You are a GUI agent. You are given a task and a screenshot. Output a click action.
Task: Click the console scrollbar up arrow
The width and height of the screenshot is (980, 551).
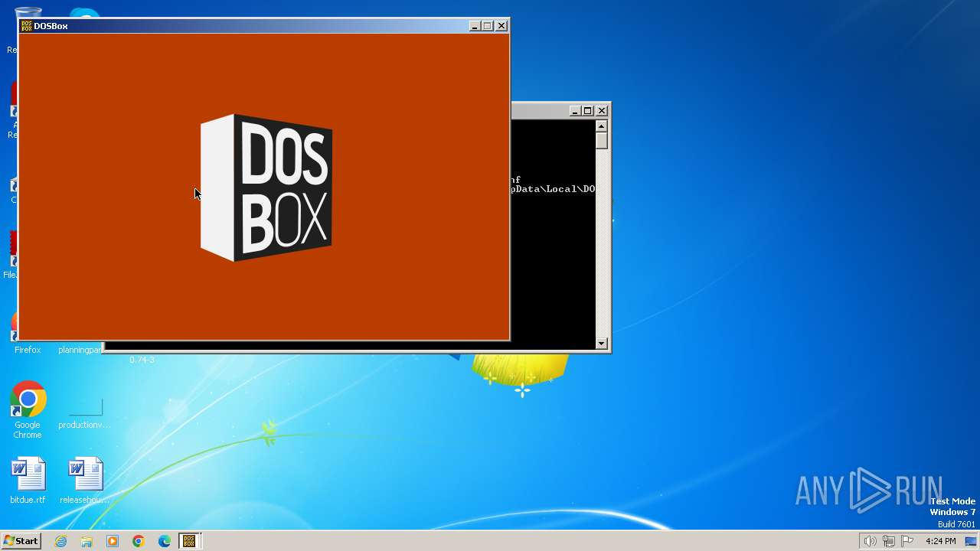click(x=602, y=126)
